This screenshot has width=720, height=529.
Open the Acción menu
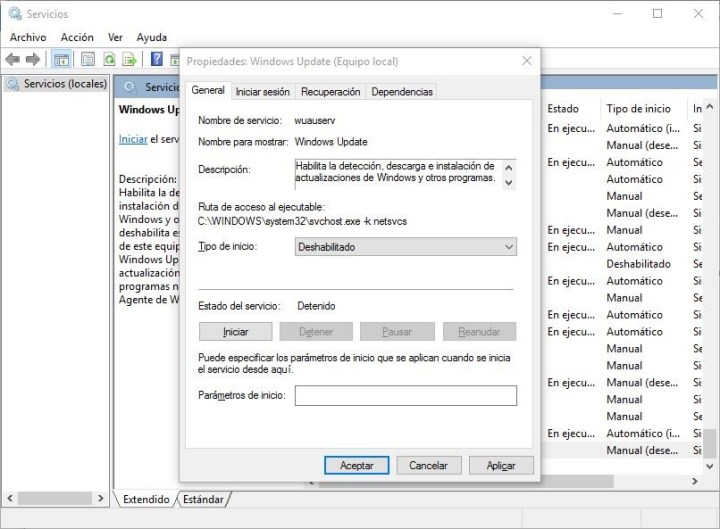click(77, 37)
